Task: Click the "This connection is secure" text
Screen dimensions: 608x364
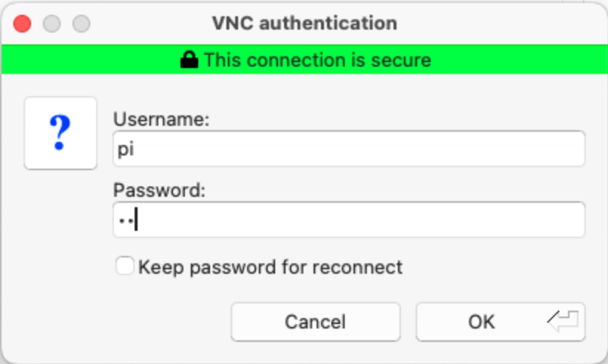Action: tap(317, 60)
